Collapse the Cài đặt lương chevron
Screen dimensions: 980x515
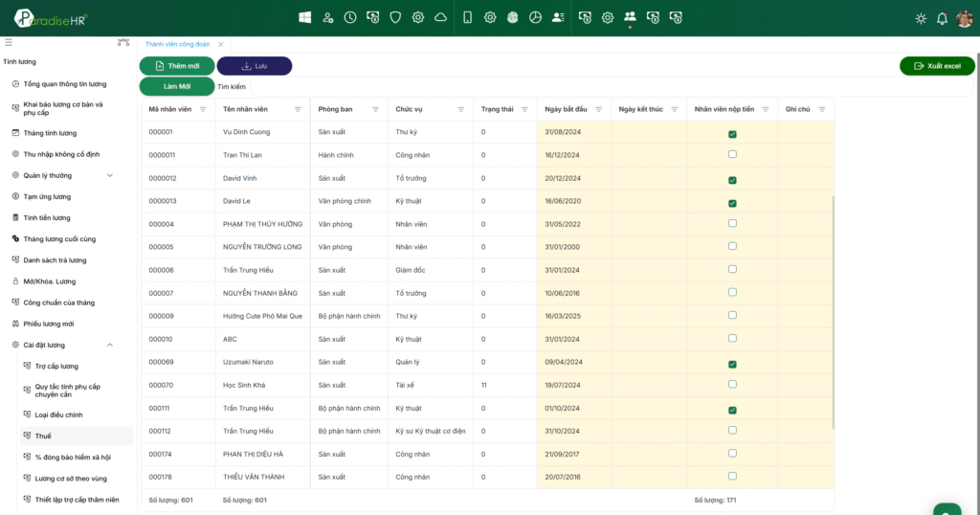point(110,345)
